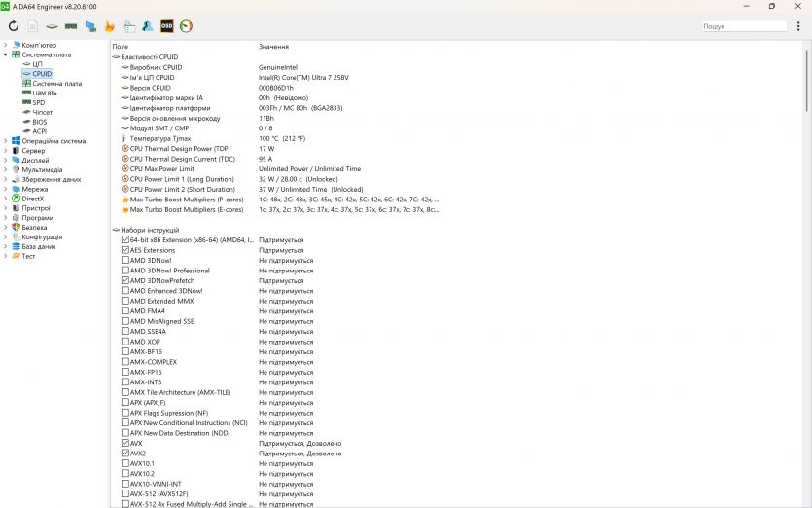This screenshot has height=508, width=812.
Task: Collapse the Системна плата tree node
Action: (5, 54)
